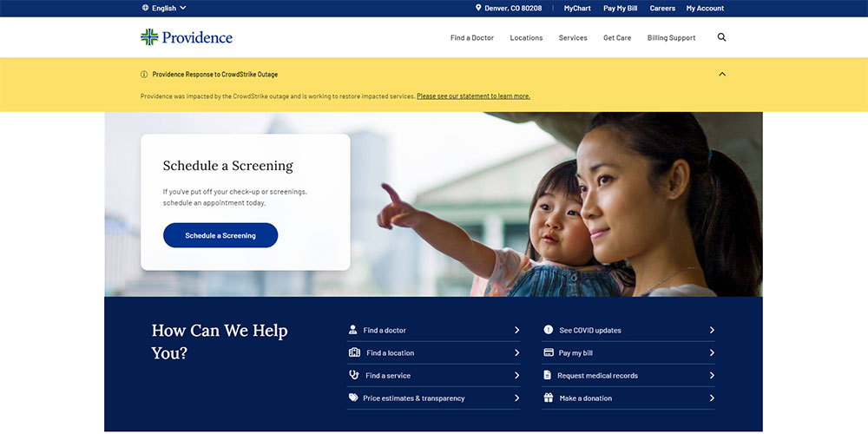Open search with the magnifier icon
Screen dimensions: 868x434
point(721,37)
